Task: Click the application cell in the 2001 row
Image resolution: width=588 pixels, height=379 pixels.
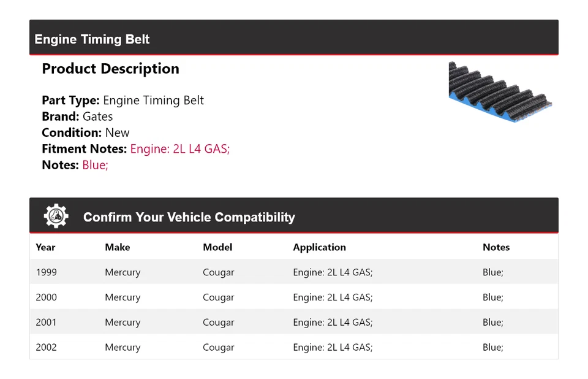Action: [x=333, y=322]
